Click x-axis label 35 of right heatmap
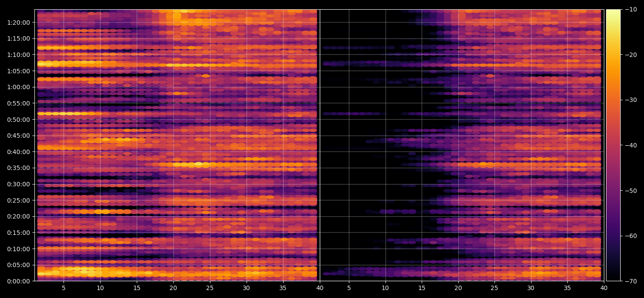The image size is (644, 298). [x=567, y=288]
